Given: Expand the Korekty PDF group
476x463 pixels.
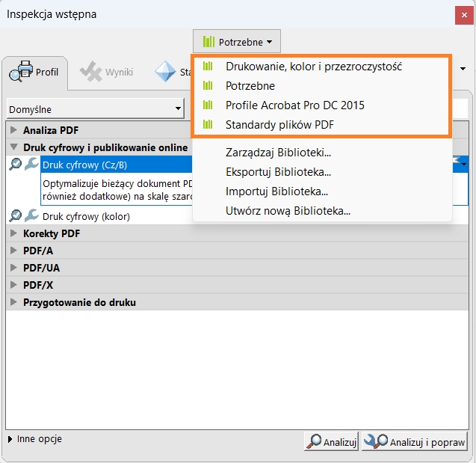Looking at the screenshot, I should 13,233.
